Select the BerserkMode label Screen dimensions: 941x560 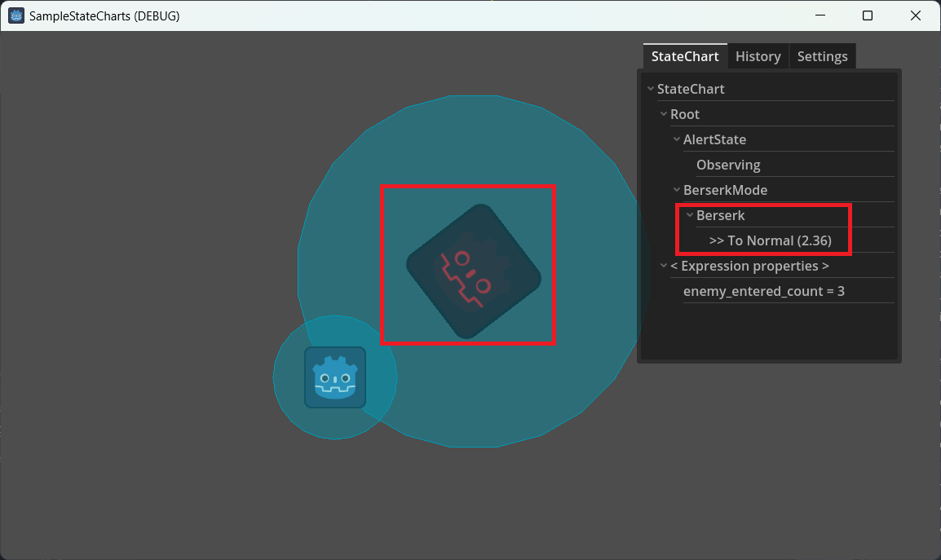click(725, 190)
